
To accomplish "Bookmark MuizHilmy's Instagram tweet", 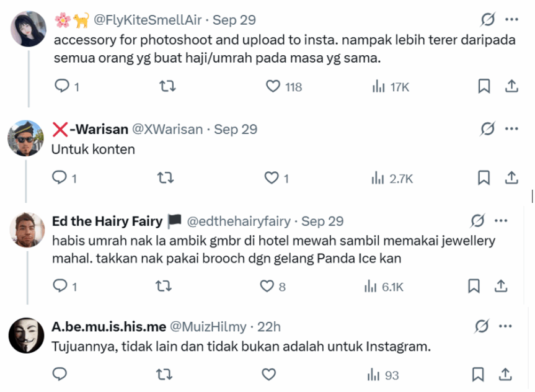I will click(478, 375).
